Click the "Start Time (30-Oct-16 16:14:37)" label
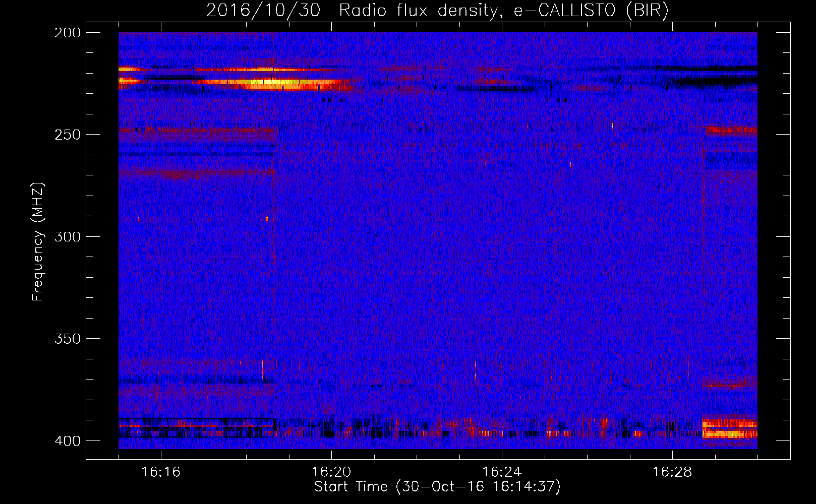 pyautogui.click(x=437, y=487)
